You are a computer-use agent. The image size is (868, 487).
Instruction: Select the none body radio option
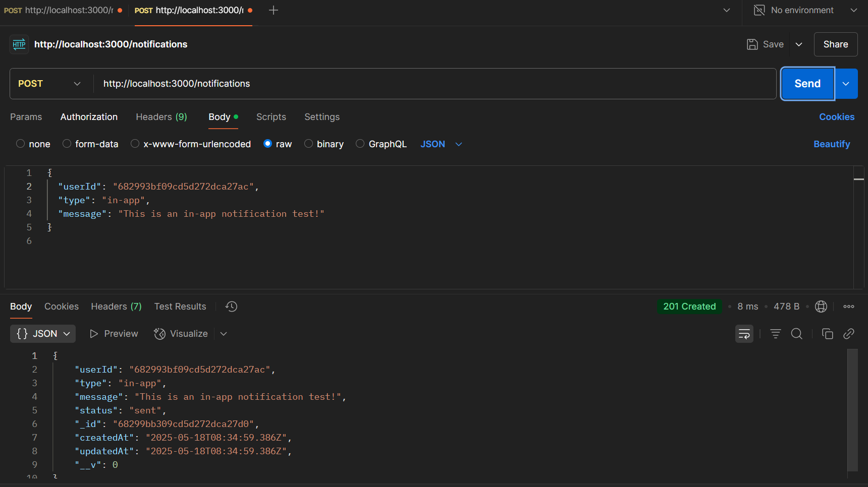click(x=21, y=144)
